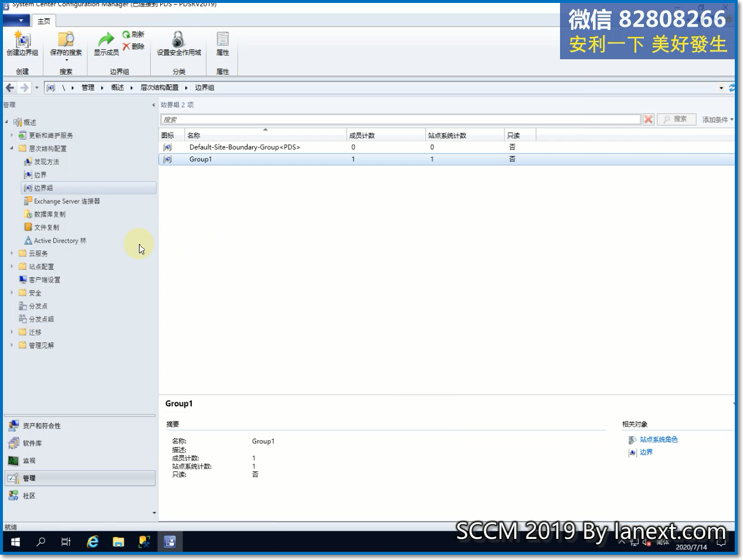Click into the boundary group search field

click(401, 119)
